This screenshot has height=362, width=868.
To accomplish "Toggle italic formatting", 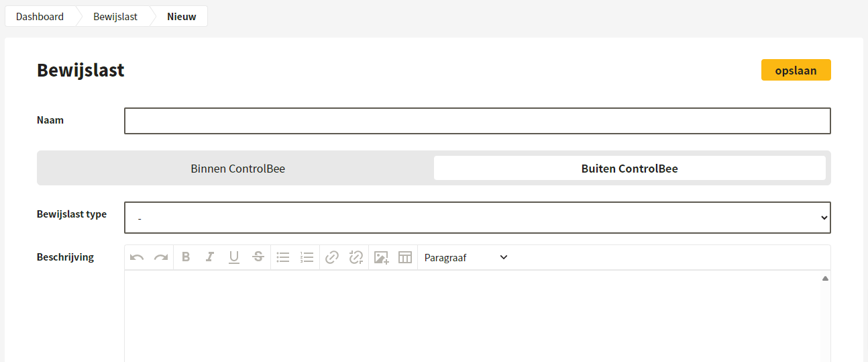I will [210, 257].
